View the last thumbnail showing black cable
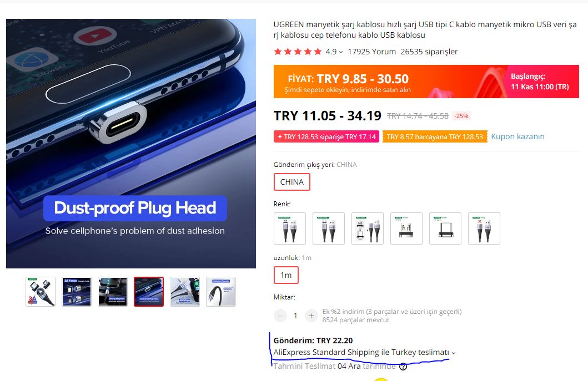The height and width of the screenshot is (381, 588). click(221, 292)
